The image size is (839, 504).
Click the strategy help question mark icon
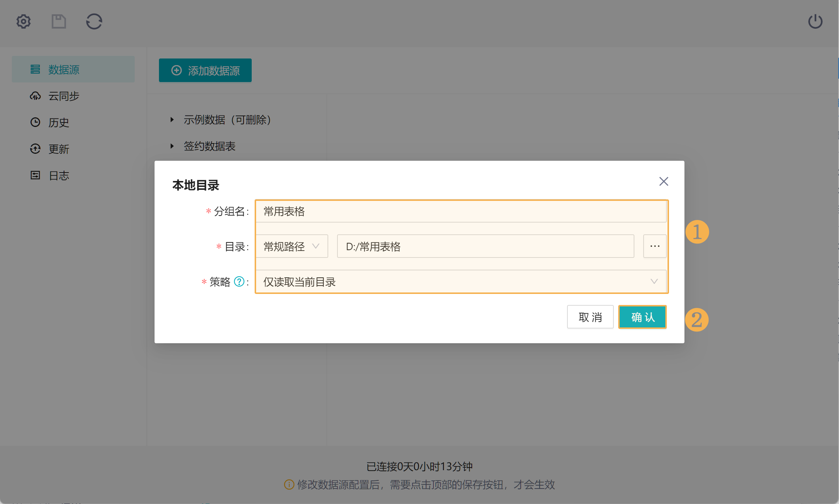239,282
